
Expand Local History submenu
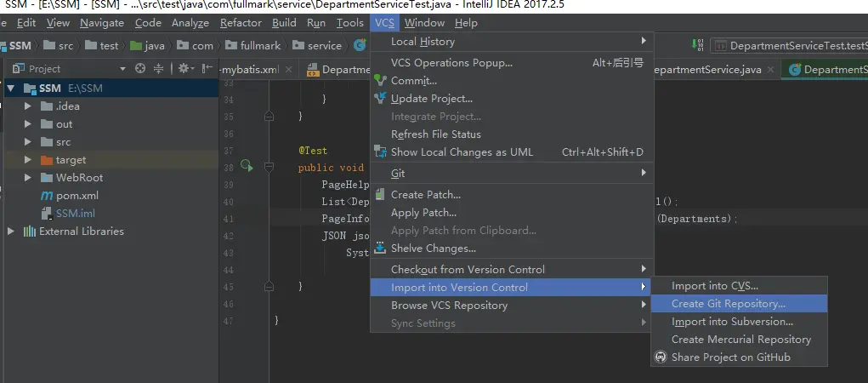(x=512, y=41)
